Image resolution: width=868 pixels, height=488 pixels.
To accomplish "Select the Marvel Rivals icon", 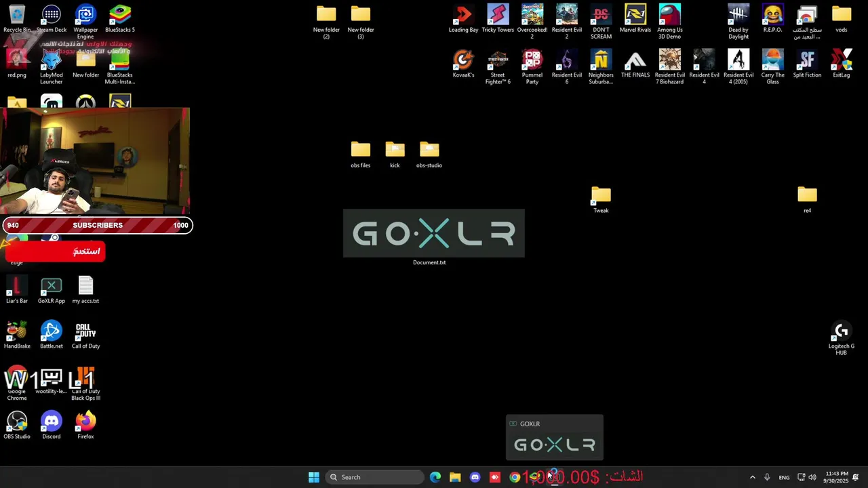I will [x=635, y=19].
